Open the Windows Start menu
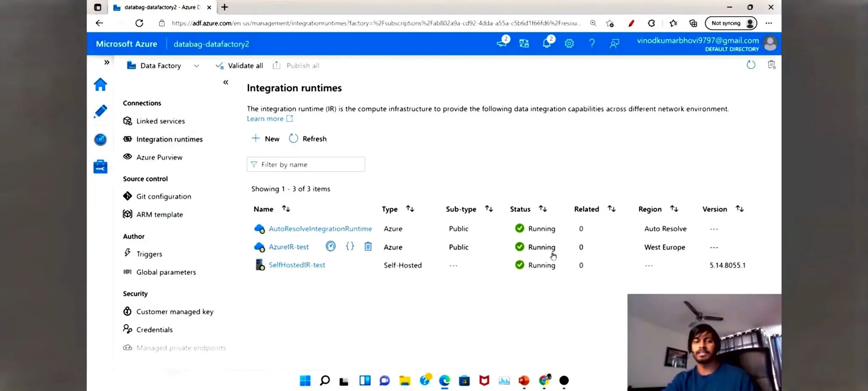Screen dimensions: 868x391 pos(305,381)
